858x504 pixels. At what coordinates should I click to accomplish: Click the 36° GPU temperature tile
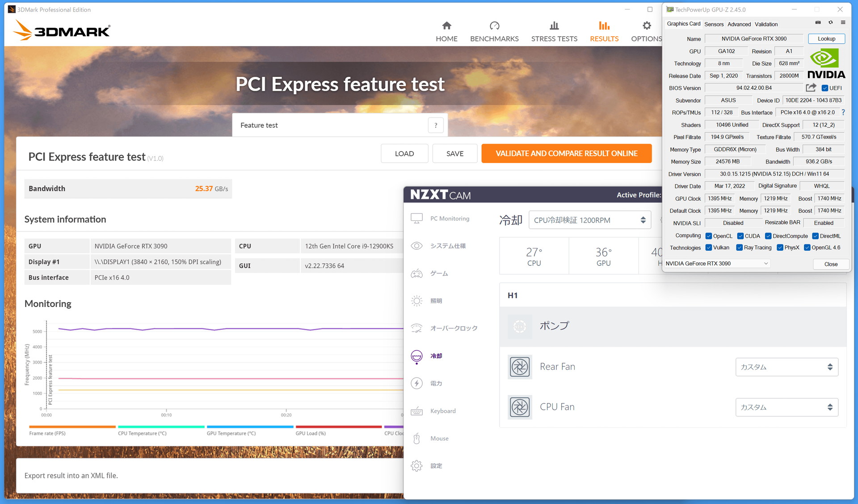click(603, 256)
